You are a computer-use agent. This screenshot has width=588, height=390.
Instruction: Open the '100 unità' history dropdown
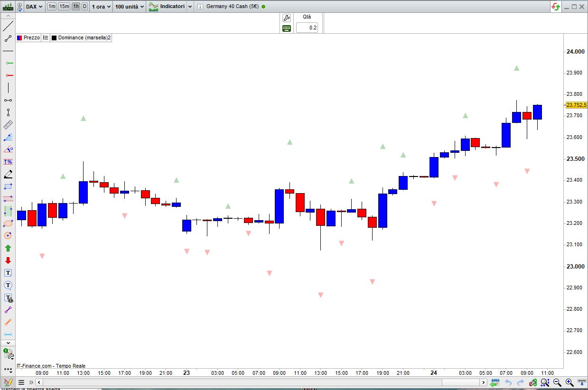tap(130, 7)
